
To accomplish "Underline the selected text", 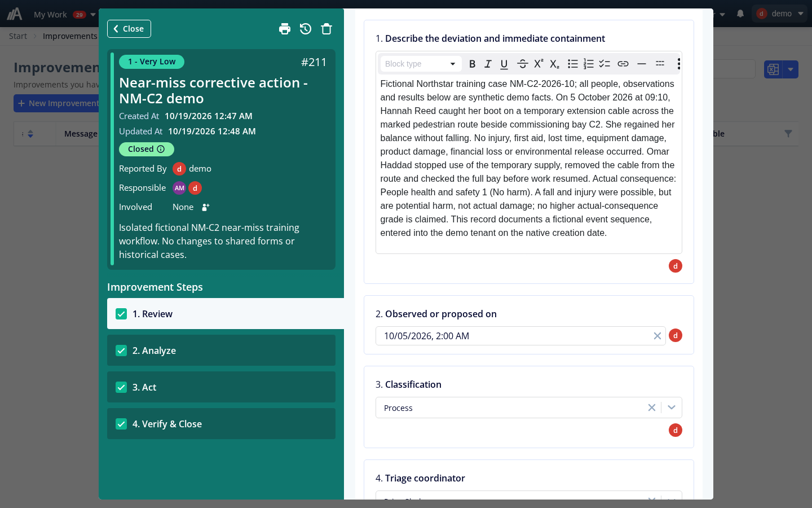I will [x=504, y=64].
